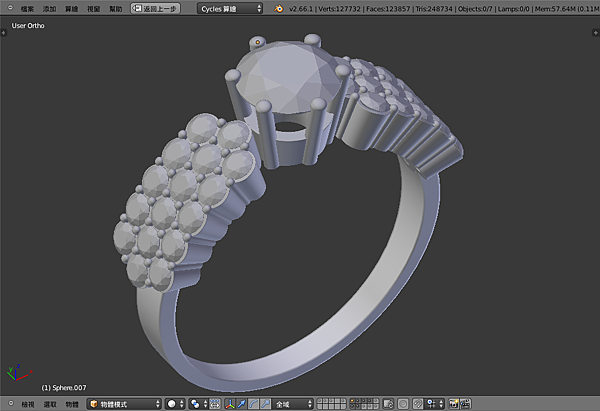The height and width of the screenshot is (411, 600).
Task: Click the prong with orange origin dot
Action: 258,42
